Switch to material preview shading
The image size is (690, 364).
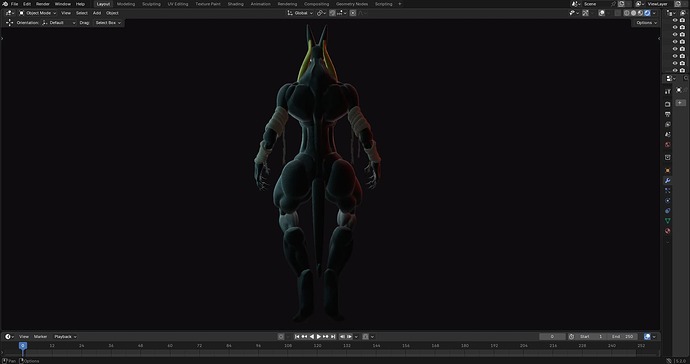(640, 13)
